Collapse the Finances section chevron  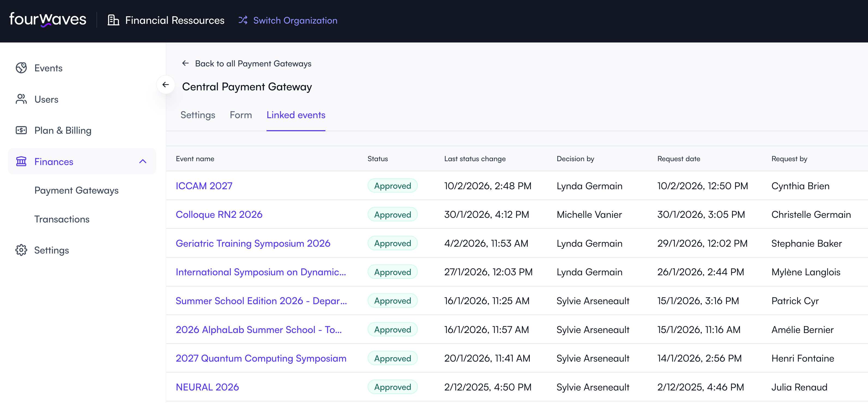(143, 161)
